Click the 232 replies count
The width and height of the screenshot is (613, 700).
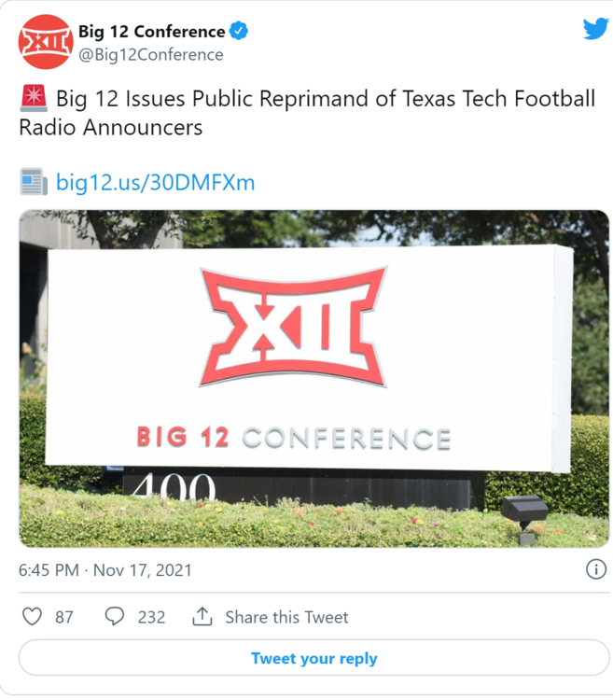click(150, 617)
